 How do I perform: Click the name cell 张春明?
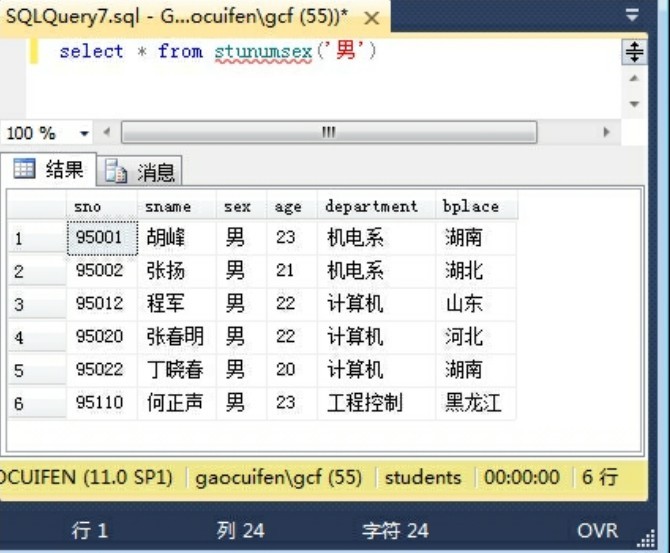tap(176, 337)
